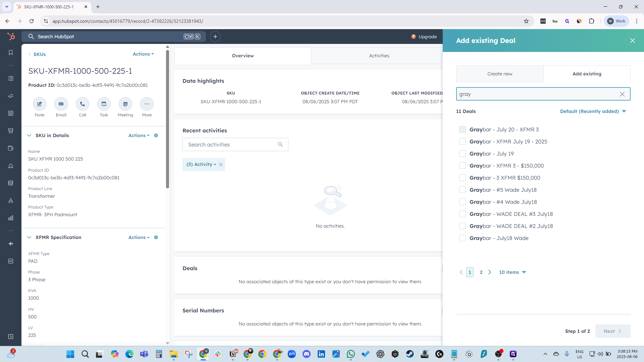Open the More actions ellipsis icon
The image size is (644, 362).
point(147,104)
